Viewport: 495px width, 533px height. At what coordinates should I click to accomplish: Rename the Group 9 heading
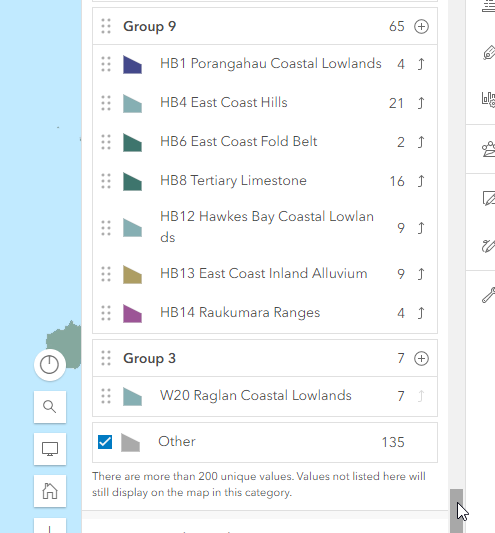pyautogui.click(x=150, y=27)
